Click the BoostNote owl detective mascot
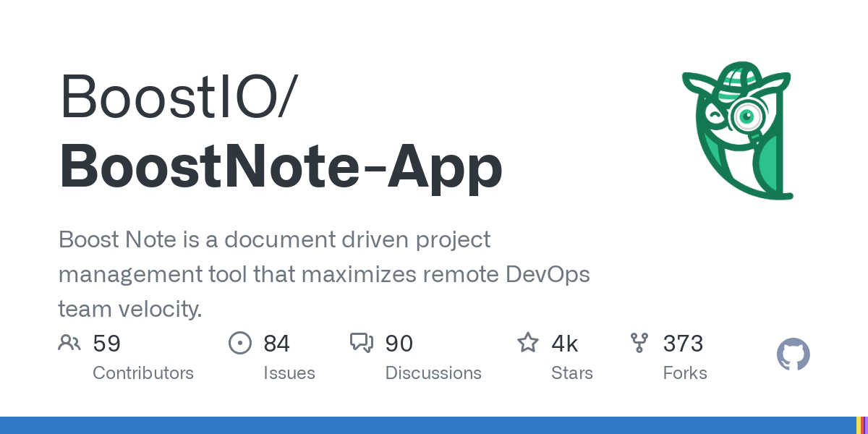The width and height of the screenshot is (868, 434). [736, 130]
